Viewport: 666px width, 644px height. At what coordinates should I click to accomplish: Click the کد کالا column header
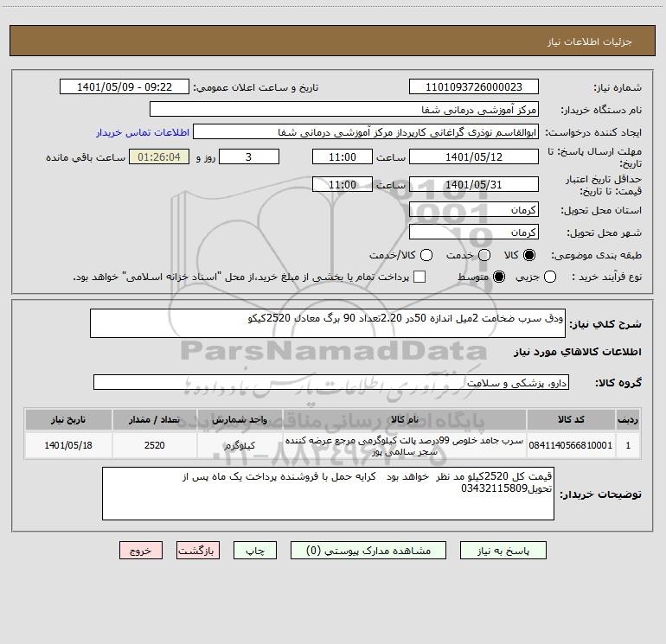tap(571, 420)
